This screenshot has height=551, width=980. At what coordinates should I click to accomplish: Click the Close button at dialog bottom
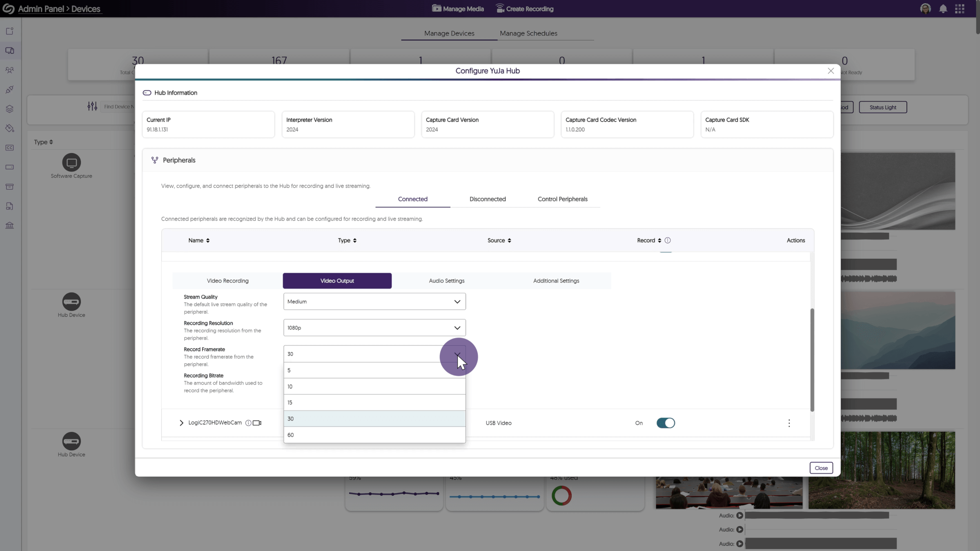coord(821,468)
